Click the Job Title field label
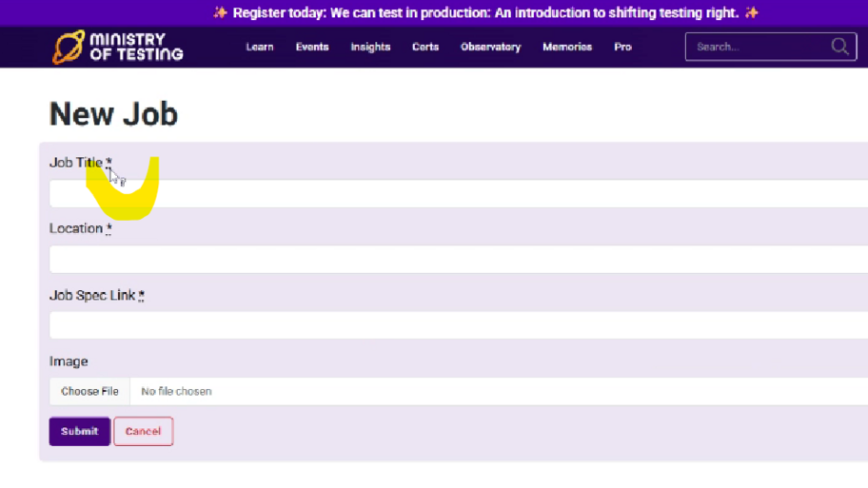Screen dimensions: 868x488 tap(76, 163)
